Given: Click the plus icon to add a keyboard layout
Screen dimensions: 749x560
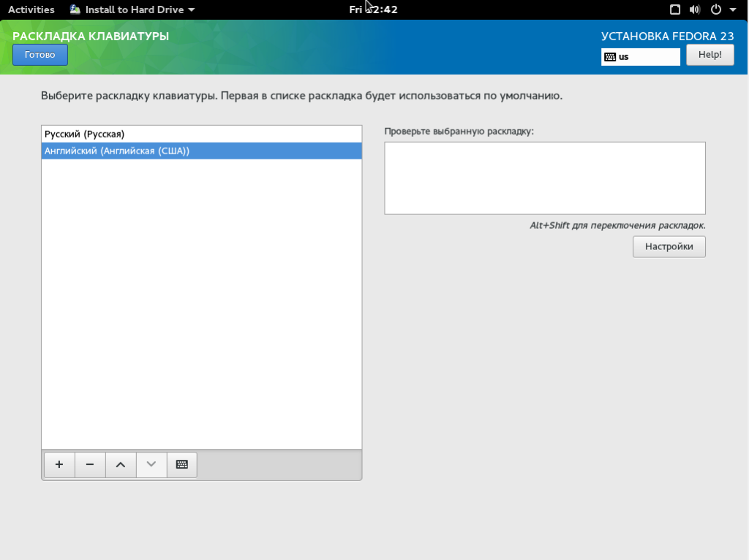Looking at the screenshot, I should [x=59, y=464].
